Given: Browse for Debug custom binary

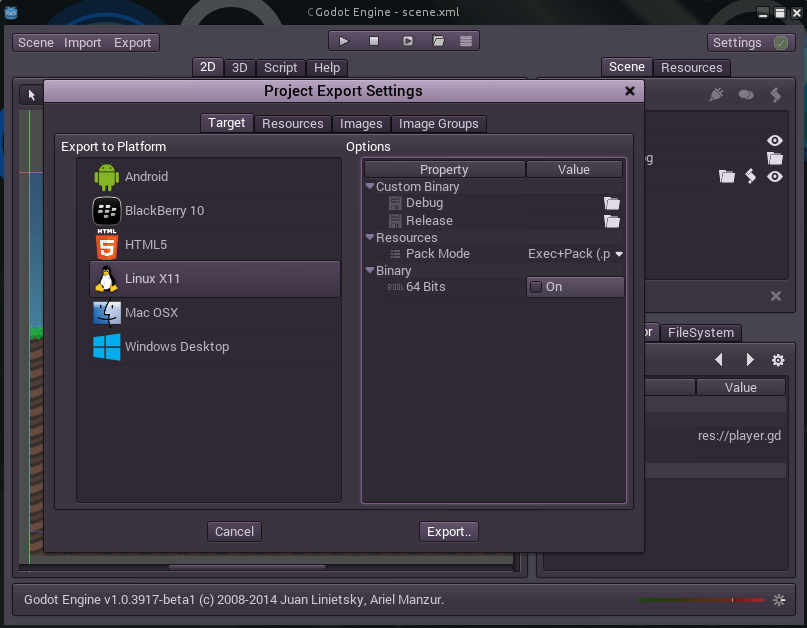Looking at the screenshot, I should (611, 203).
